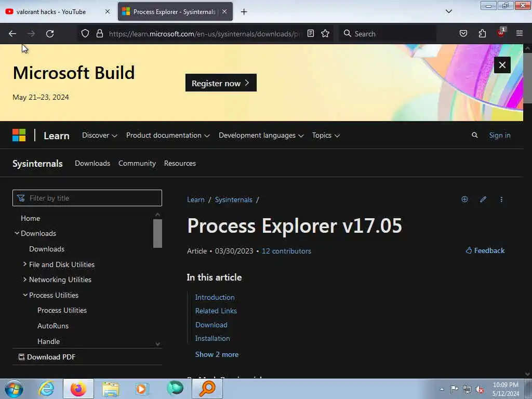Viewport: 532px width, 399px height.
Task: Click the muted volume tray icon
Action: 480,389
